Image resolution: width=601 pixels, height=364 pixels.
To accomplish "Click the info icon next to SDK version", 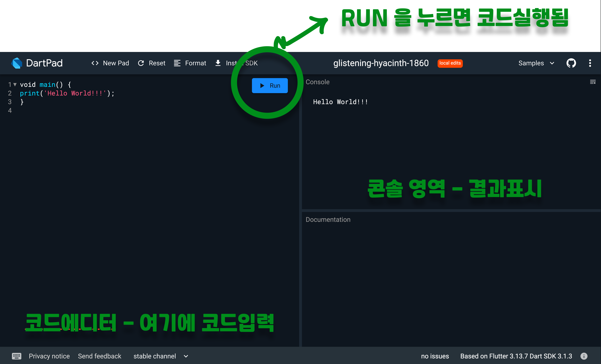I will pyautogui.click(x=584, y=356).
